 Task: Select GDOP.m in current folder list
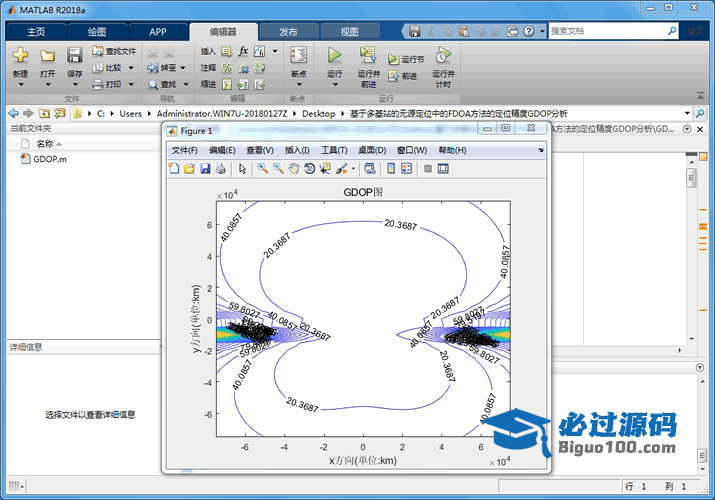(44, 159)
